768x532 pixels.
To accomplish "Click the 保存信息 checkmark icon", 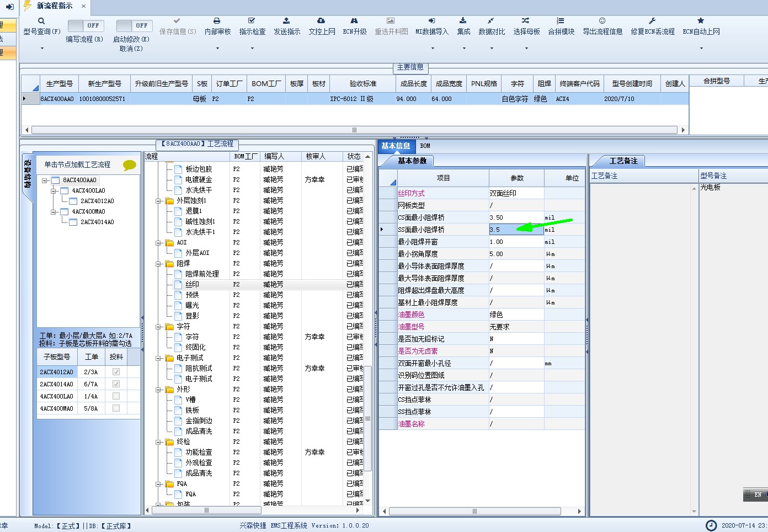I will point(177,21).
